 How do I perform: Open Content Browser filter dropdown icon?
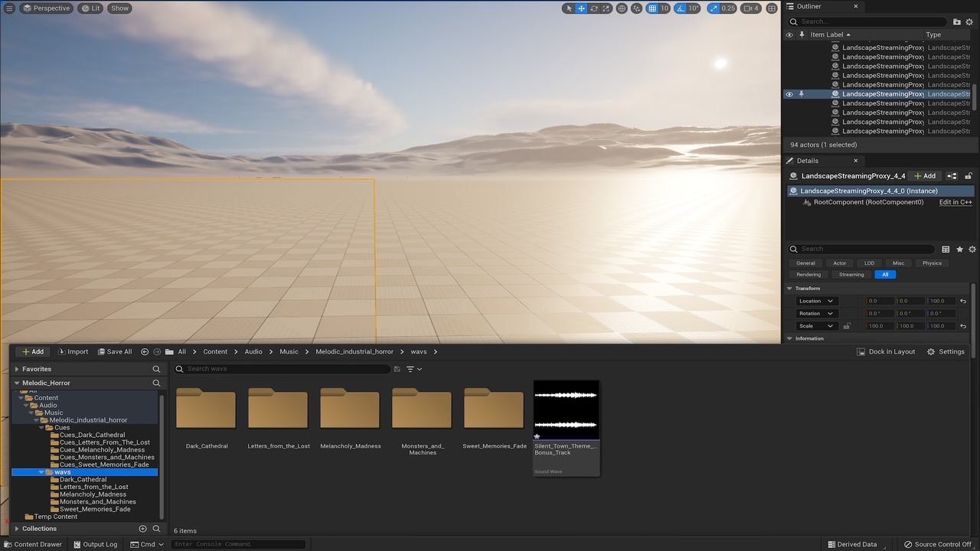414,369
